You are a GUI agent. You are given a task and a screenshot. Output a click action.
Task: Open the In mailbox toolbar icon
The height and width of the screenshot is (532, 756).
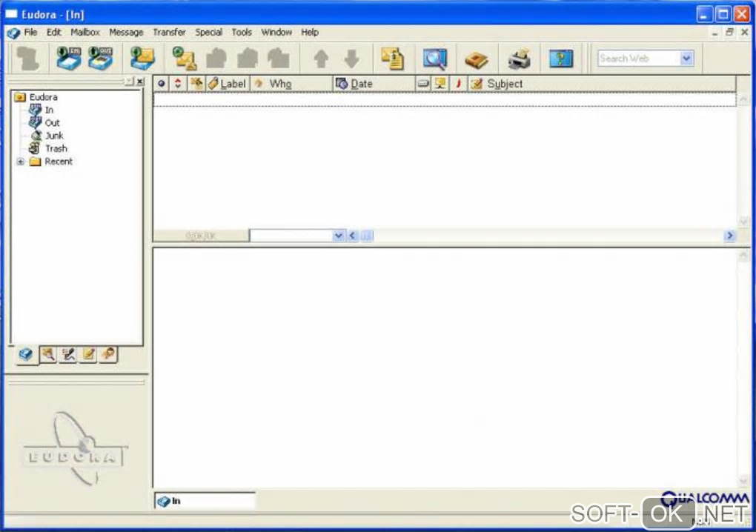pyautogui.click(x=68, y=59)
